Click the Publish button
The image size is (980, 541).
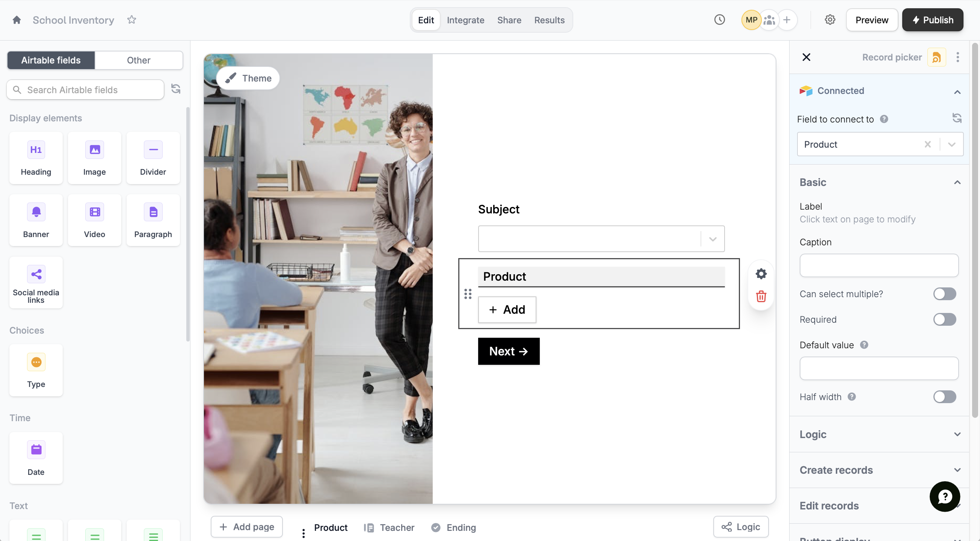pyautogui.click(x=932, y=20)
